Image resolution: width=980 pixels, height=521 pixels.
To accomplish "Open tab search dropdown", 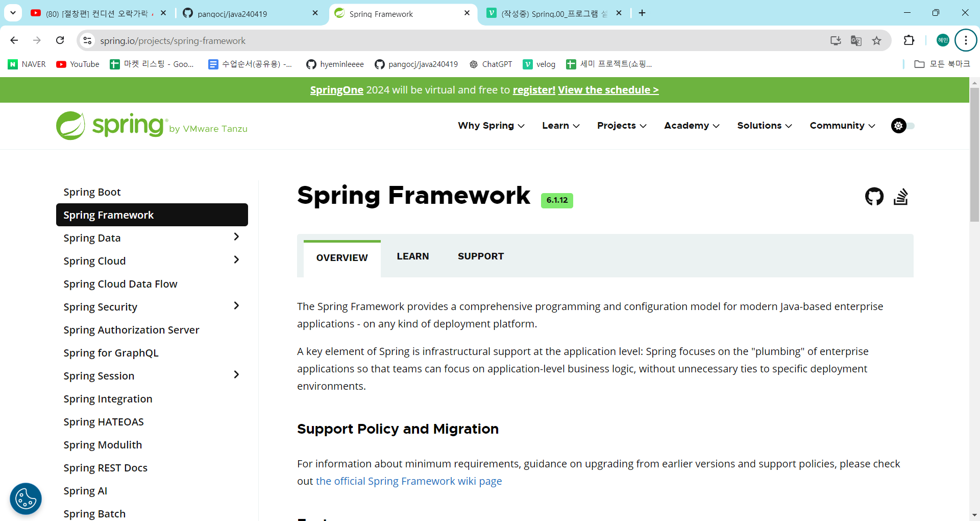I will pyautogui.click(x=13, y=13).
